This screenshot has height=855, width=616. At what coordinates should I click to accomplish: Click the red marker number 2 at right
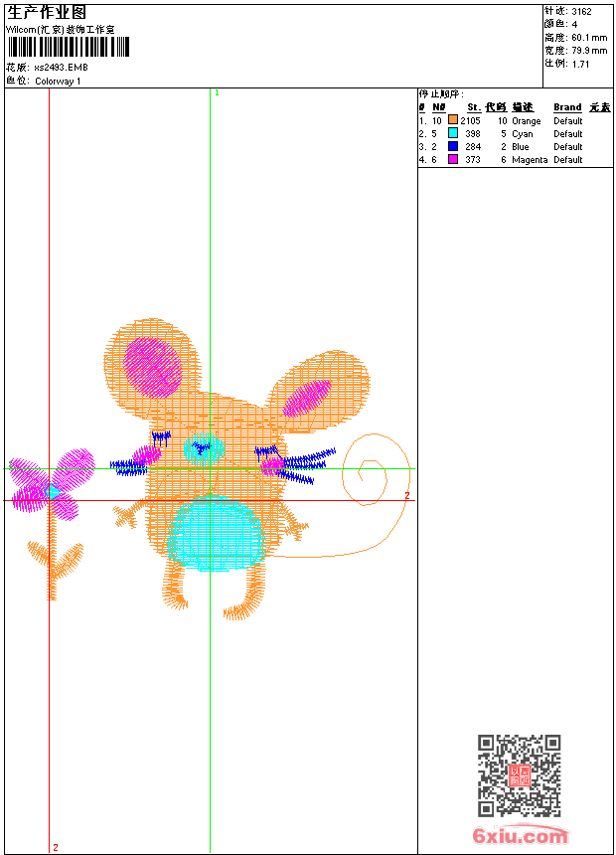[406, 495]
